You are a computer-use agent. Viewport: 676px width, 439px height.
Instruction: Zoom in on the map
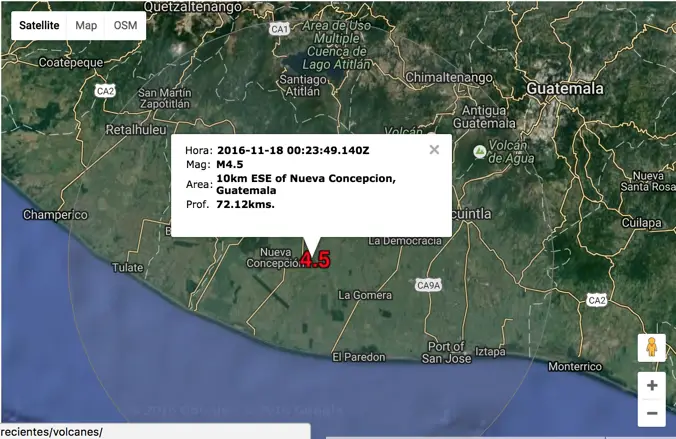pyautogui.click(x=652, y=386)
